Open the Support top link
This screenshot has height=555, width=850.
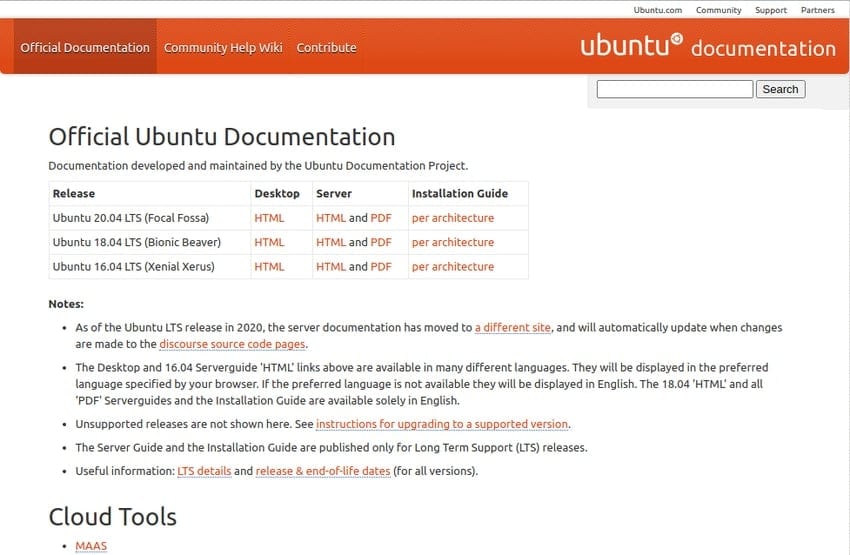(771, 10)
